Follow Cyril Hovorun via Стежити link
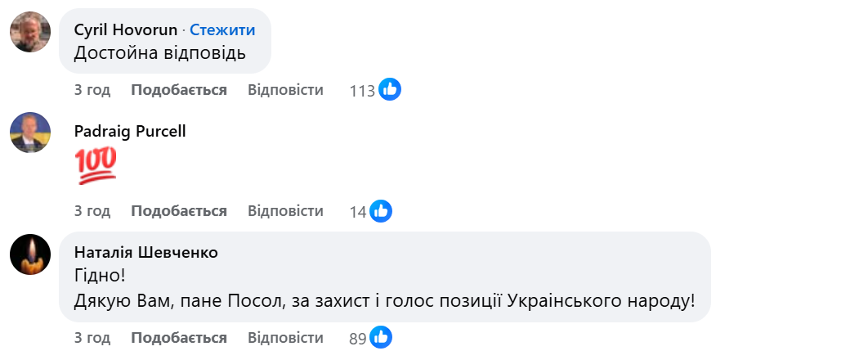868x351 pixels. click(222, 30)
